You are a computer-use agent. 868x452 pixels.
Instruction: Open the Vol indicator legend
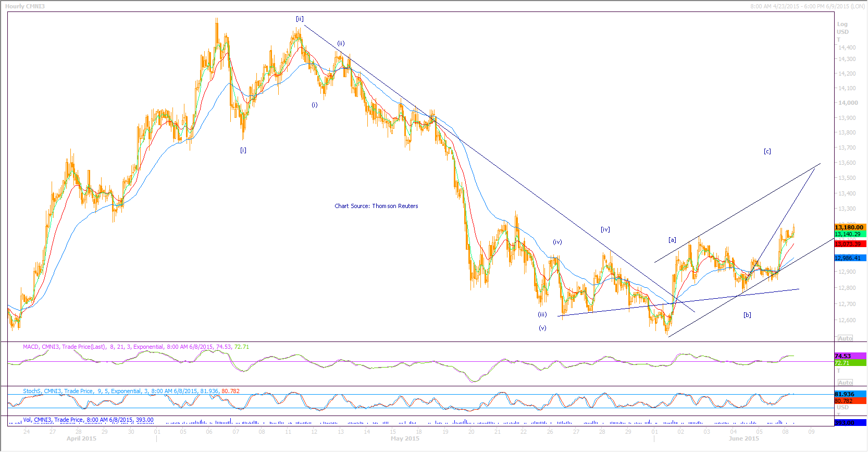click(x=88, y=420)
